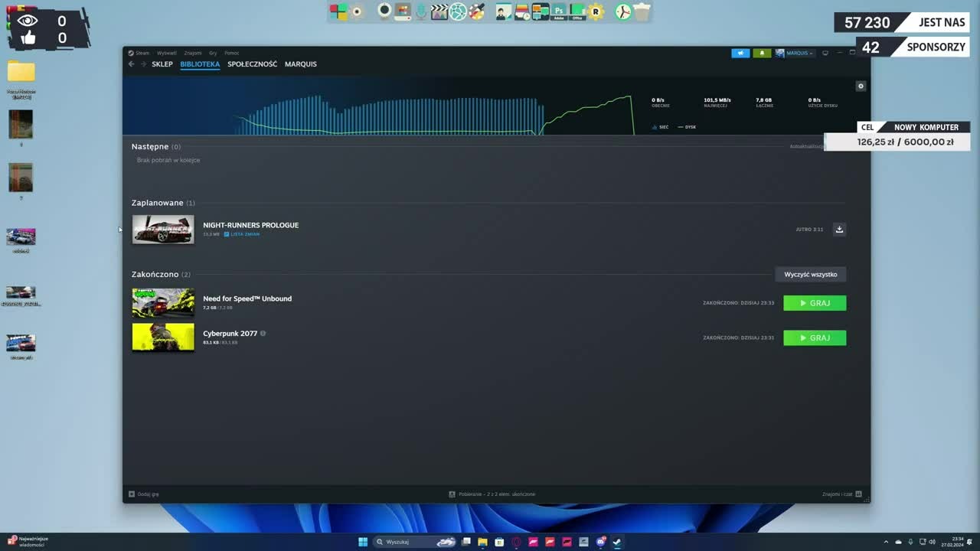The height and width of the screenshot is (551, 980).
Task: Click GRAJ for Need for Speed Unbound
Action: click(815, 303)
